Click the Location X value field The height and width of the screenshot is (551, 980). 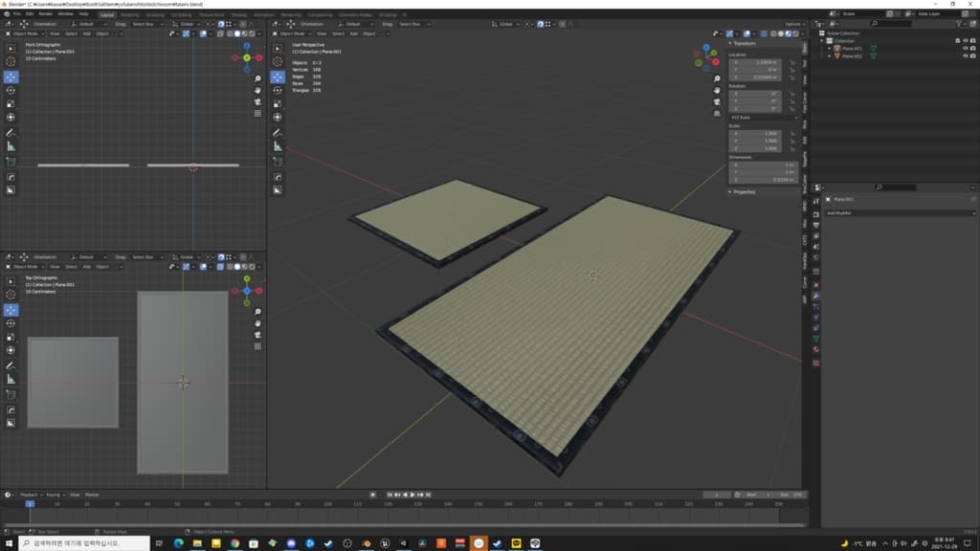pos(757,62)
